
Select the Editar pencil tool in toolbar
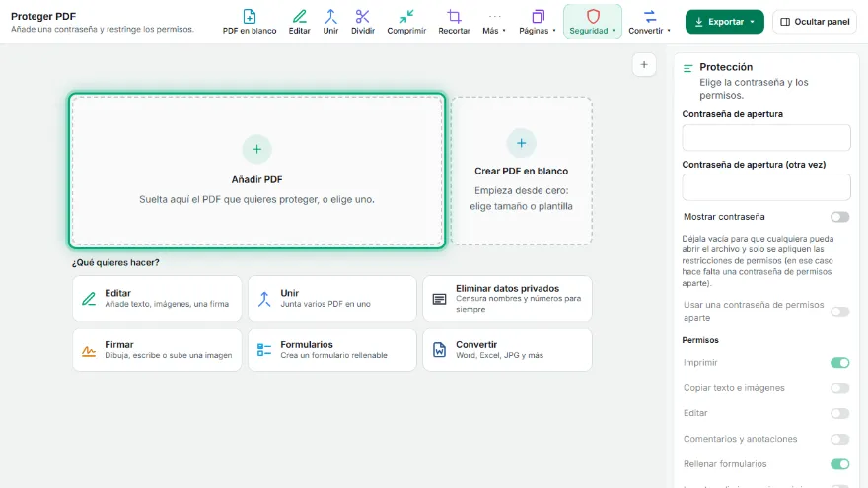coord(299,22)
